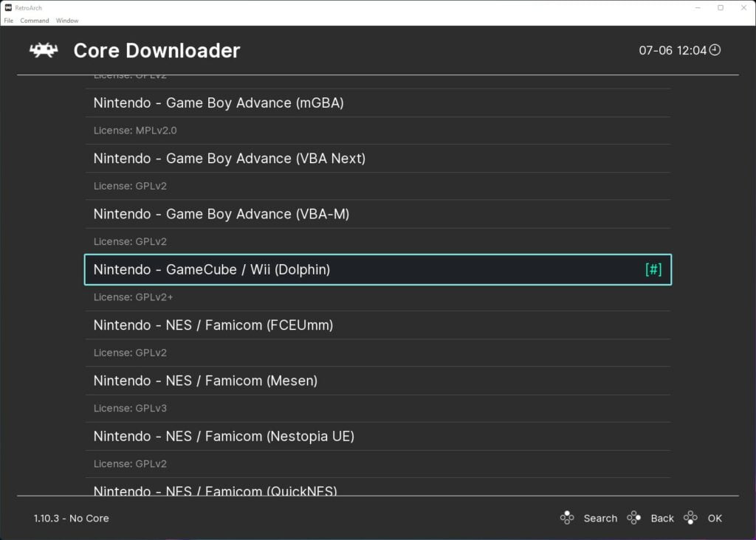Minimize the RetroArch window

pos(698,7)
